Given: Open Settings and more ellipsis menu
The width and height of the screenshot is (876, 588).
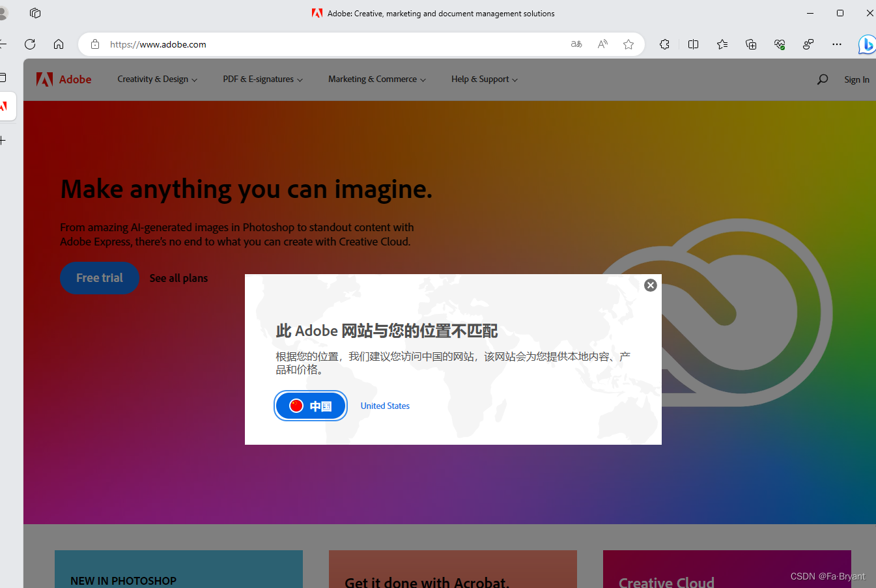Looking at the screenshot, I should click(x=837, y=44).
